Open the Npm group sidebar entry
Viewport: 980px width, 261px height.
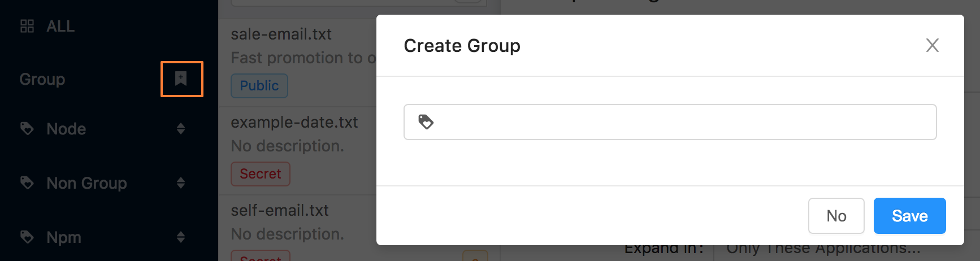[x=64, y=237]
